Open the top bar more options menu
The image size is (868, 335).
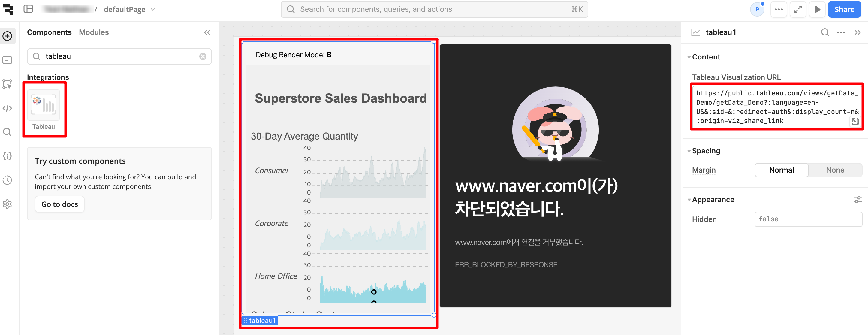point(779,9)
